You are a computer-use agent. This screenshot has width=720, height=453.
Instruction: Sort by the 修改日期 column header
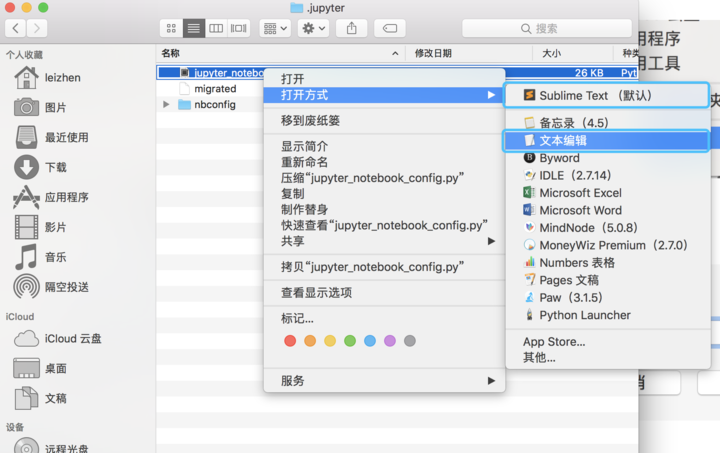(468, 53)
